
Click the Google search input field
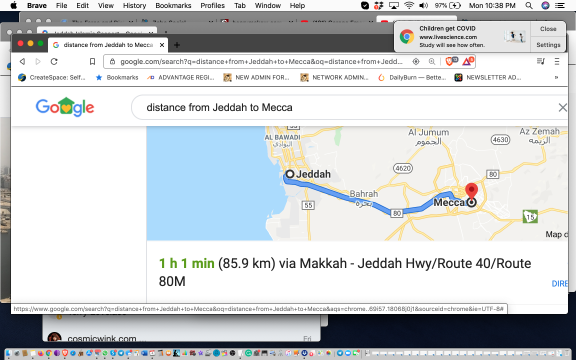click(x=349, y=107)
